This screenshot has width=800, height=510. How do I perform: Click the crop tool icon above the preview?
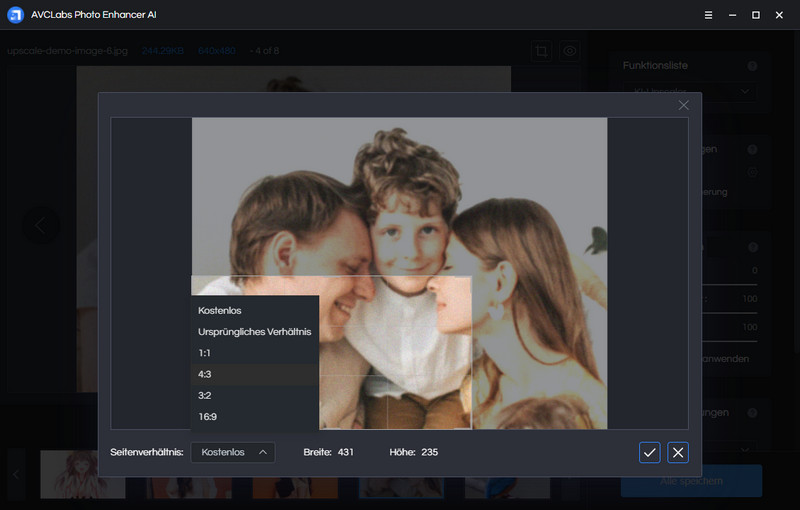pyautogui.click(x=541, y=51)
